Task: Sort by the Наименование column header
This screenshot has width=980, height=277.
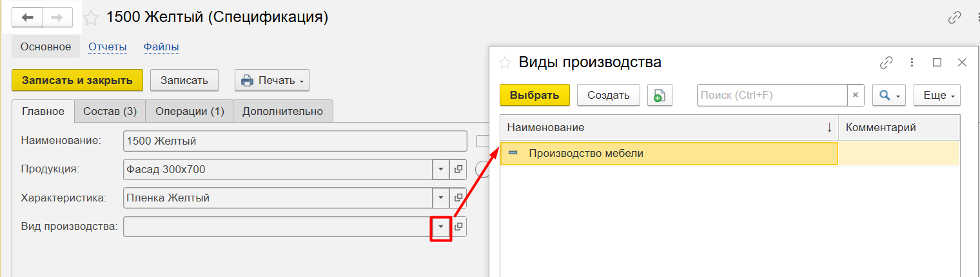Action: [x=669, y=128]
